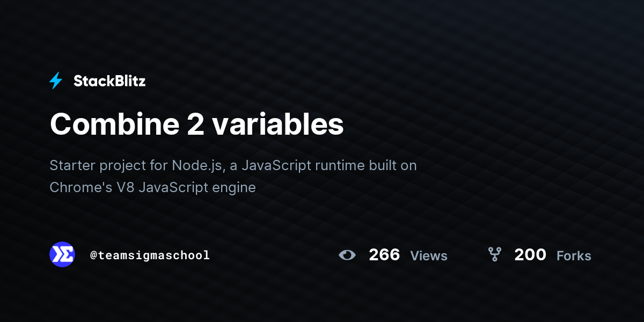Click the word "variables" in the title

pyautogui.click(x=277, y=125)
